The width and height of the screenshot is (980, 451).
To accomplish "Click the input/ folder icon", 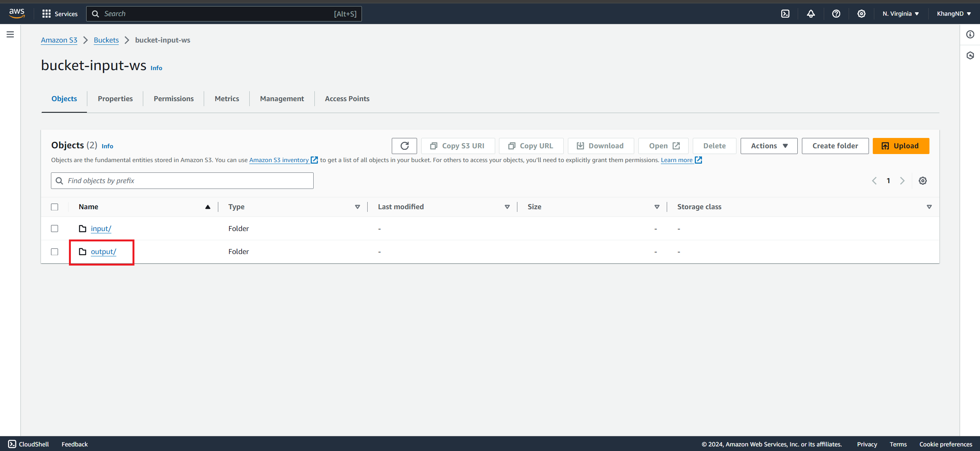I will click(x=82, y=229).
